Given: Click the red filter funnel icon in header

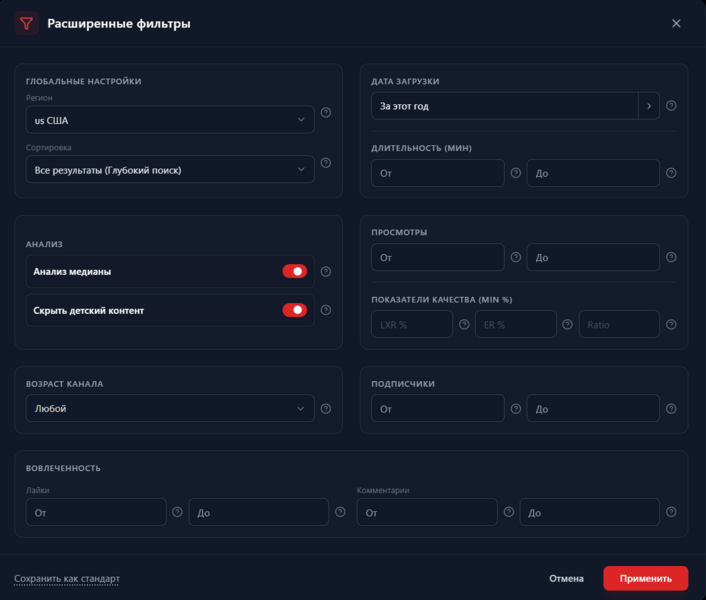Looking at the screenshot, I should [x=27, y=23].
